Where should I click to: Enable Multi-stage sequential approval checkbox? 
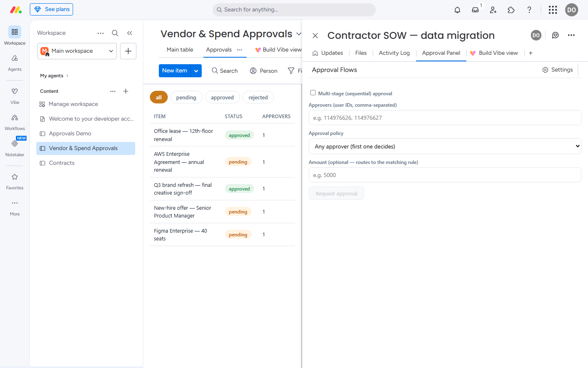(x=313, y=93)
